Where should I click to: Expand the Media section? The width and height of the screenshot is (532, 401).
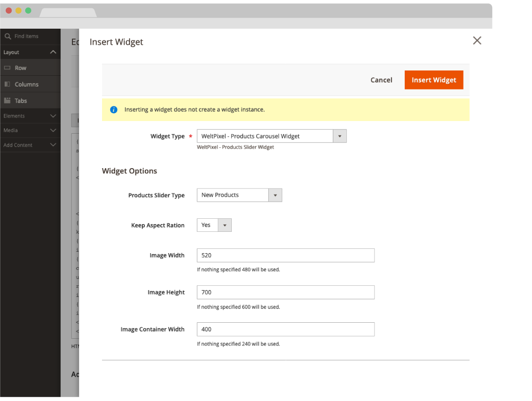53,130
